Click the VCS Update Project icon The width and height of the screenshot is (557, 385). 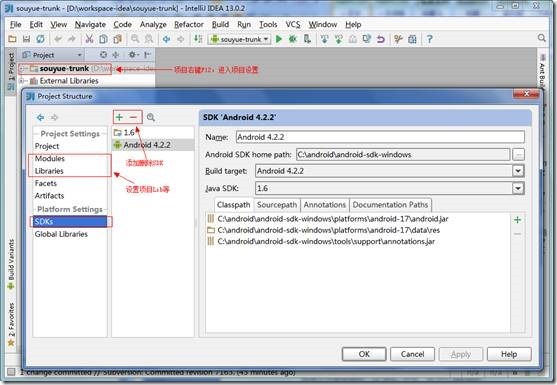click(324, 39)
